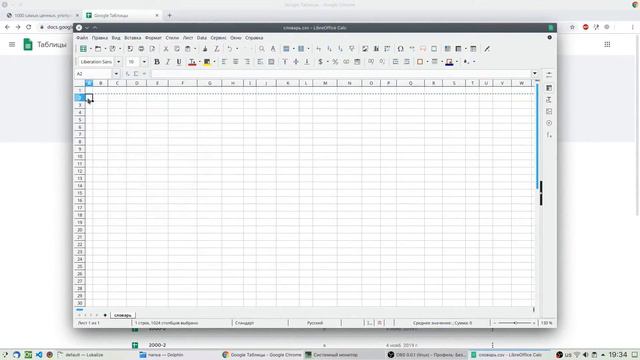Image resolution: width=640 pixels, height=360 pixels.
Task: Open the Undo history dropdown arrow
Action: coord(237,49)
